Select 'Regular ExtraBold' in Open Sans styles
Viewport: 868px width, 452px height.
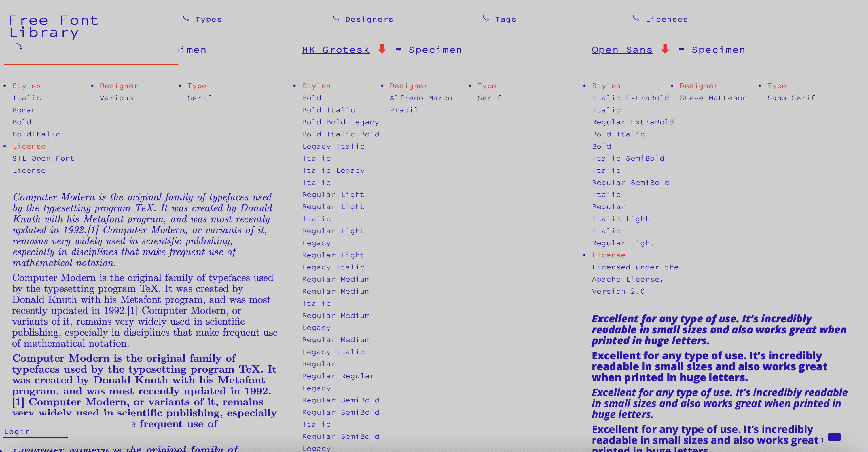pyautogui.click(x=633, y=122)
